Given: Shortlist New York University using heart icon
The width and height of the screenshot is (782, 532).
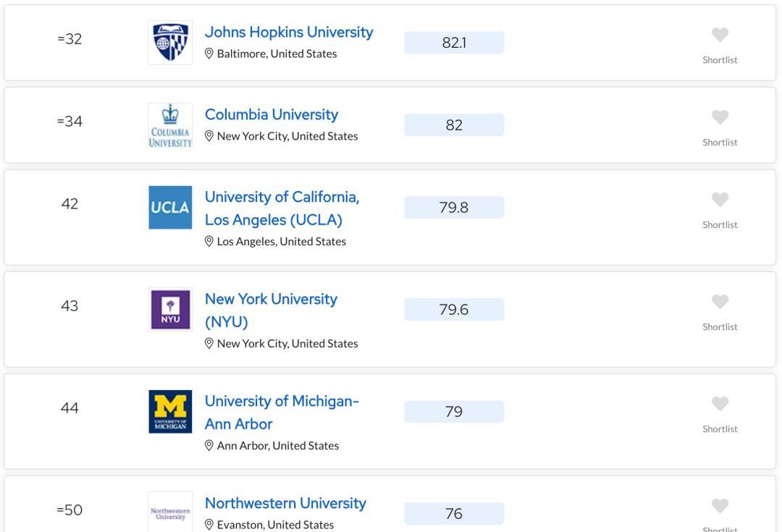Looking at the screenshot, I should (x=720, y=302).
